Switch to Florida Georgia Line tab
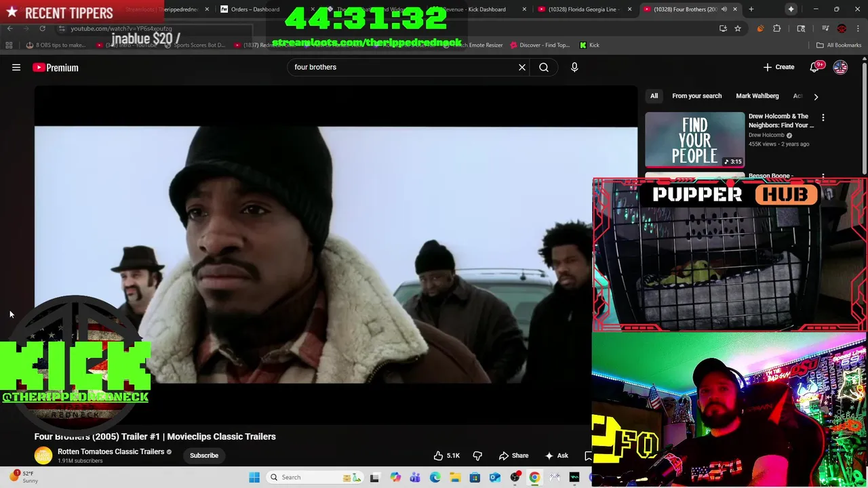868x488 pixels. coord(583,9)
